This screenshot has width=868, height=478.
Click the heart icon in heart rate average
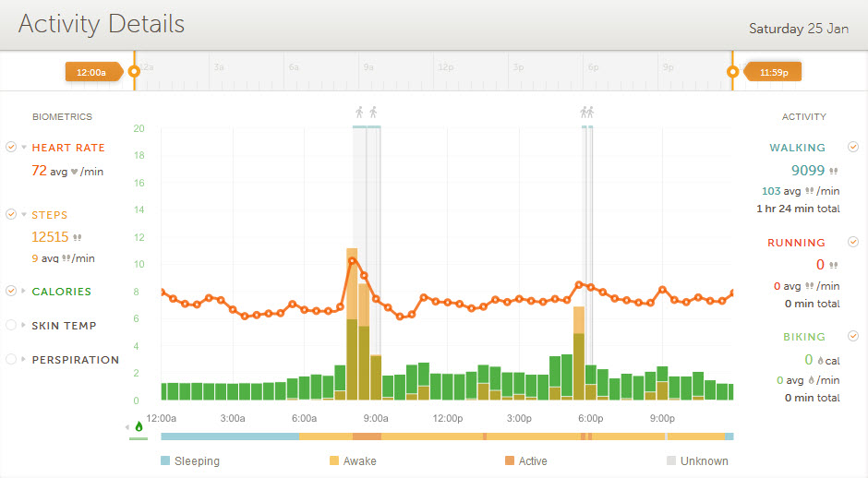click(76, 172)
